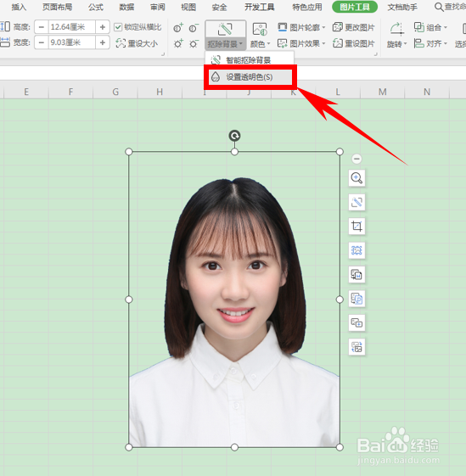
Task: Open the Data (数据) tab
Action: [126, 7]
